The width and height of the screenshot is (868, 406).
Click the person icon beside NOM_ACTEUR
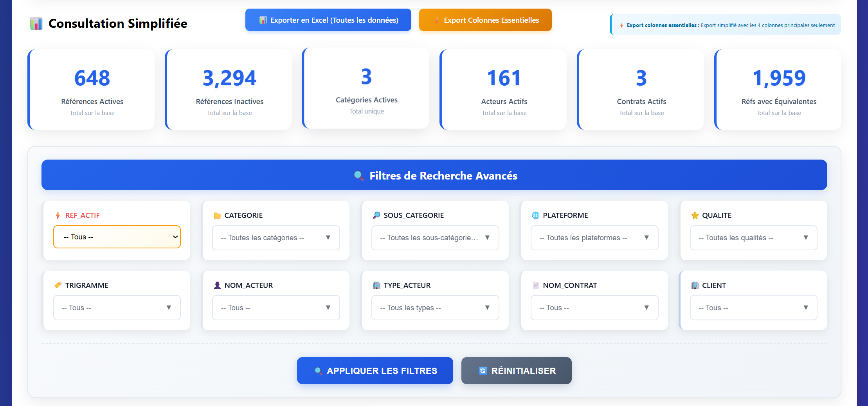pos(218,286)
